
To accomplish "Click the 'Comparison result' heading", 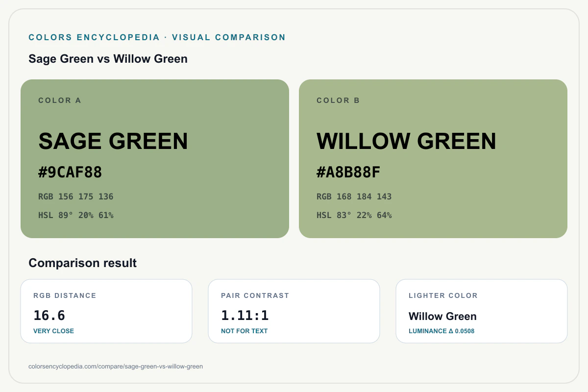I will tap(82, 263).
